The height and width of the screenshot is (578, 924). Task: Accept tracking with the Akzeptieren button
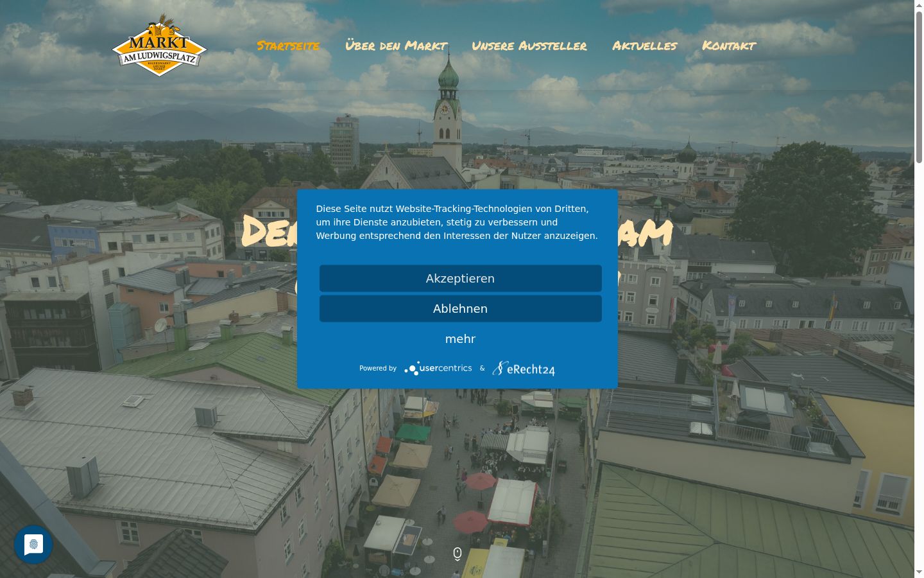[x=461, y=278]
